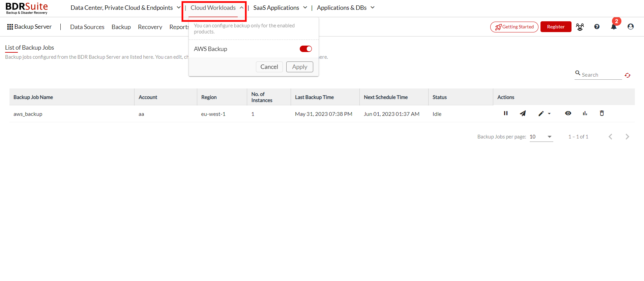
Task: Open the apps grid icon beside Backup Server
Action: 10,27
